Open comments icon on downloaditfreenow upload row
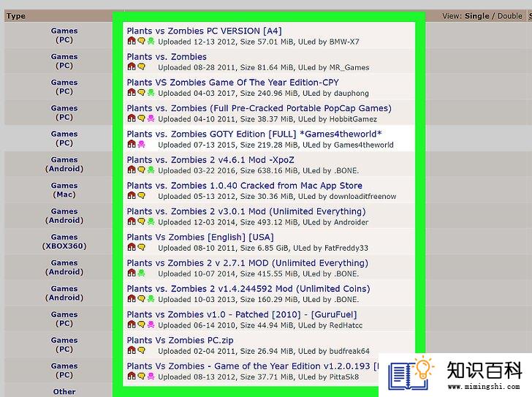 (x=142, y=196)
